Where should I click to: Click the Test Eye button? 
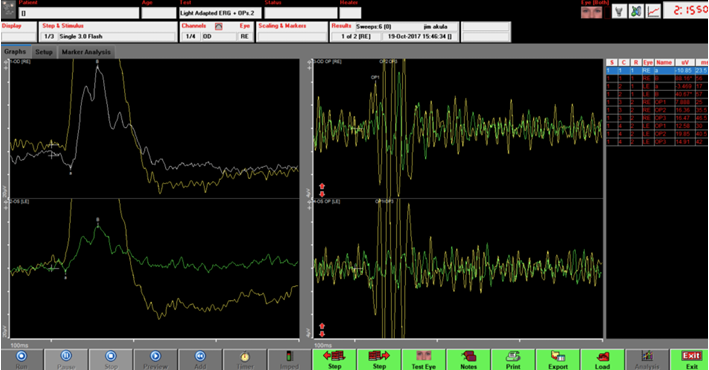pos(423,360)
